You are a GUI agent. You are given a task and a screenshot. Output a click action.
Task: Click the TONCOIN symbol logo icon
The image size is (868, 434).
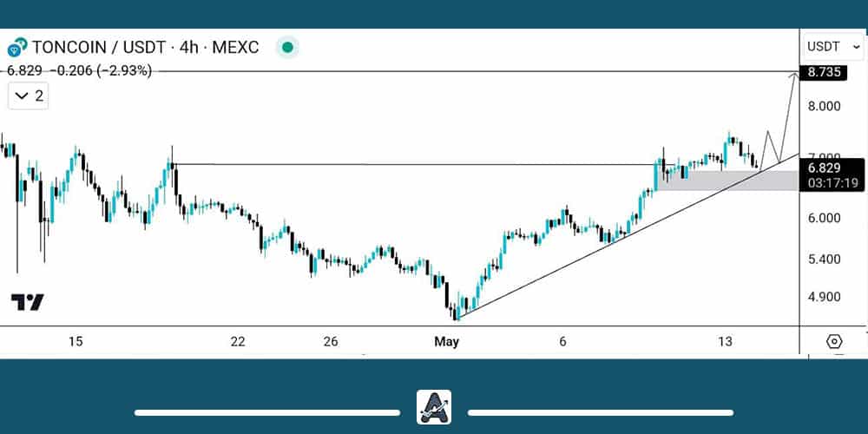16,48
